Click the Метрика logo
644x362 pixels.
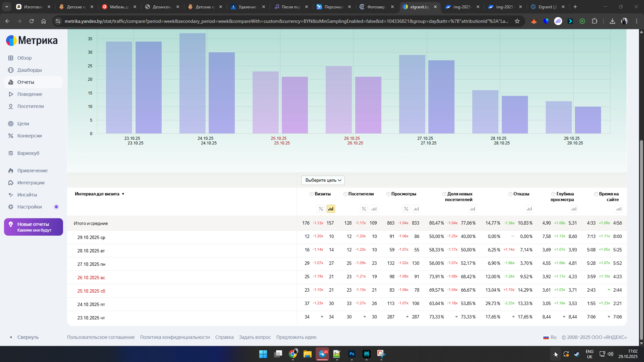click(32, 41)
